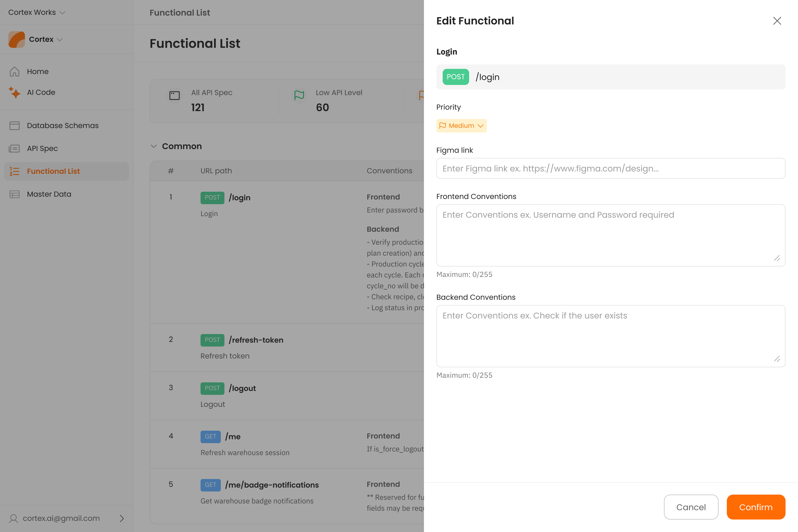The image size is (798, 532).
Task: Click into the Figma link field
Action: click(610, 168)
